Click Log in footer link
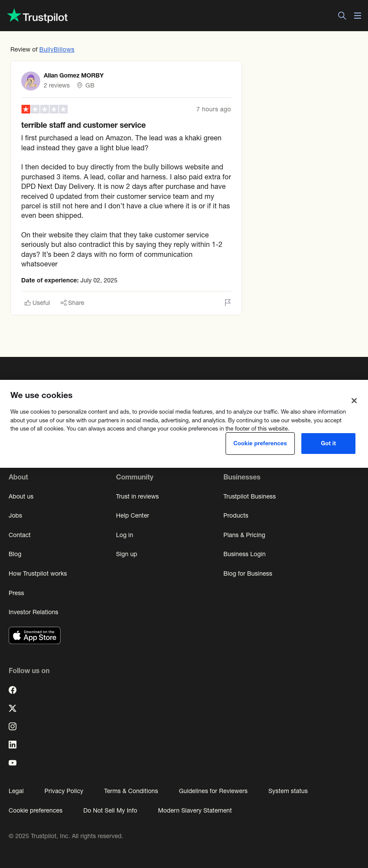 coord(125,535)
